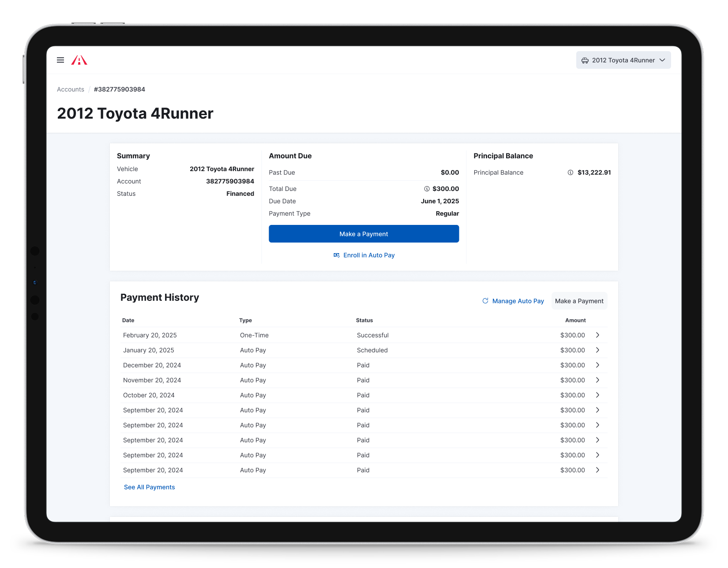Expand the October 20, 2024 payment details

tap(598, 395)
